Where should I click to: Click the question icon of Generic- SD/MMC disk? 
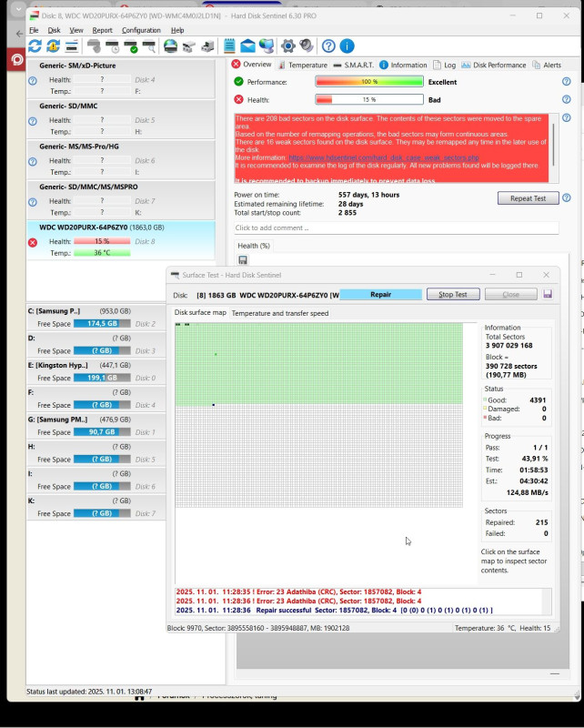[33, 121]
